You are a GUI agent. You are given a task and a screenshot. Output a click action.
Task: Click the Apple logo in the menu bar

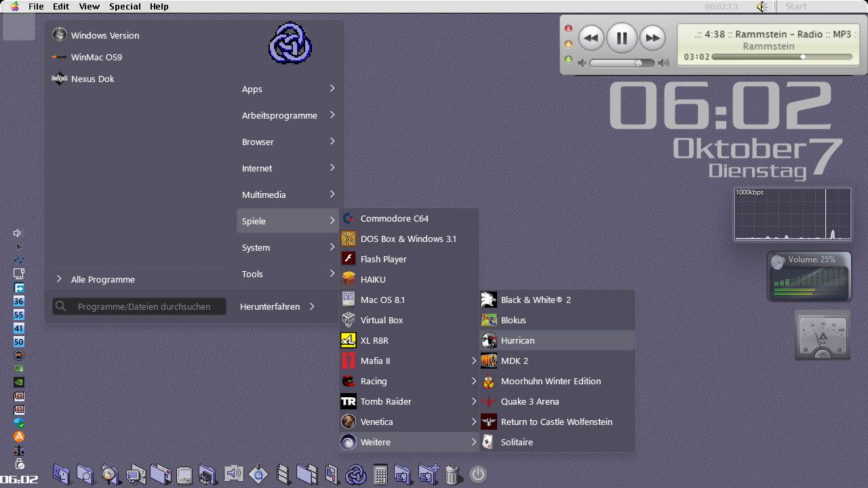point(15,6)
